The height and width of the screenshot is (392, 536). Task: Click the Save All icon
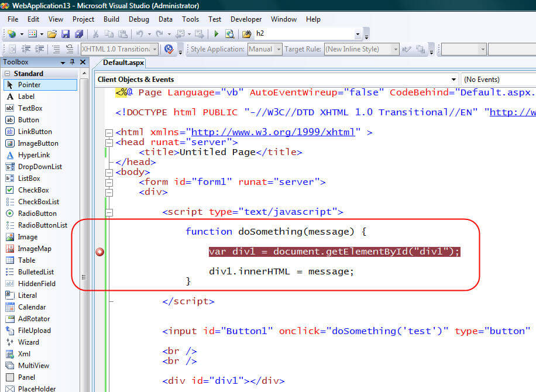click(79, 34)
